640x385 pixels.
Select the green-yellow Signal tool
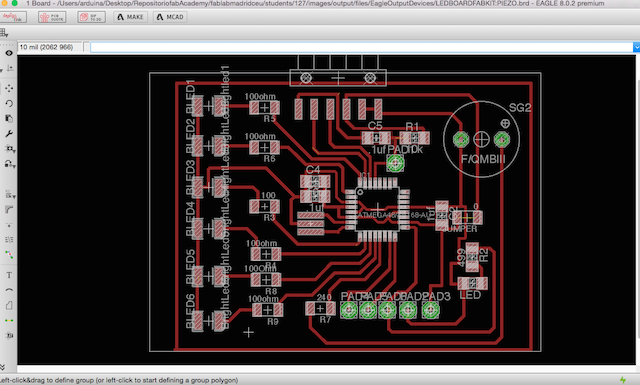[x=9, y=320]
